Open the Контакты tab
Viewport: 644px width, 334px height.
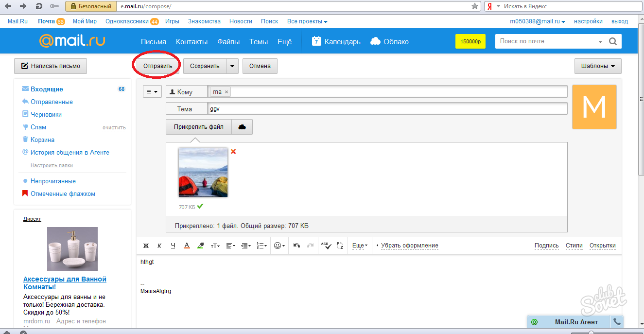[x=191, y=42]
